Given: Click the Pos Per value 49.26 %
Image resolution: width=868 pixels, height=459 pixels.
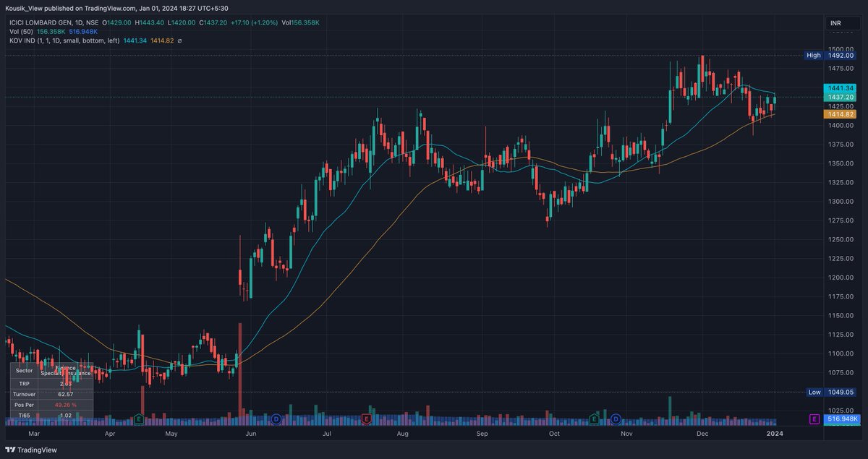Looking at the screenshot, I should (x=66, y=405).
